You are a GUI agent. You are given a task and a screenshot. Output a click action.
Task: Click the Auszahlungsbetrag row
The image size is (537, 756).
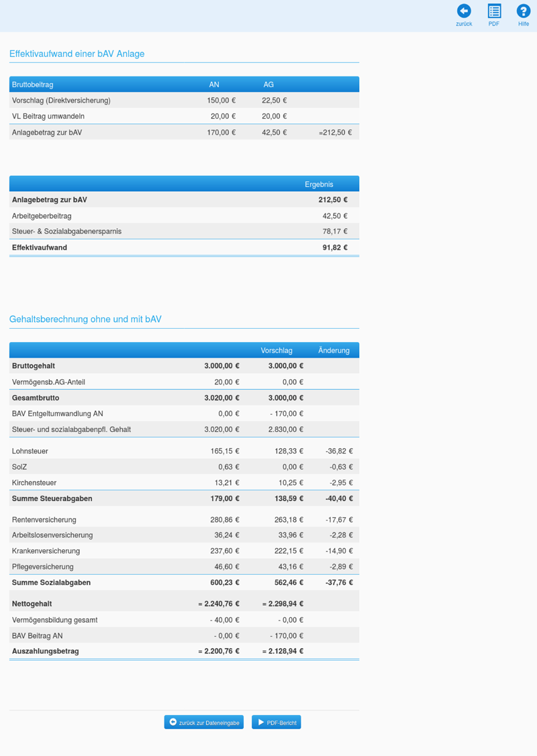pyautogui.click(x=185, y=651)
